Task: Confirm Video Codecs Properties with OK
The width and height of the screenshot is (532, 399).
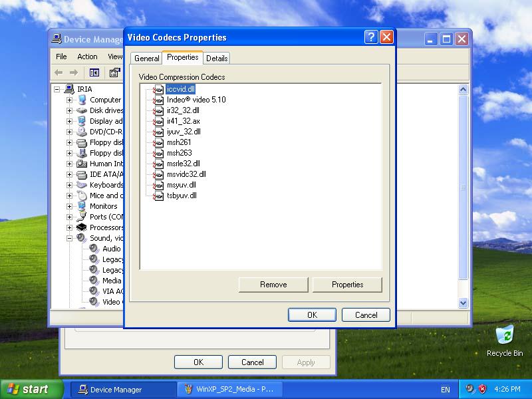Action: [312, 315]
